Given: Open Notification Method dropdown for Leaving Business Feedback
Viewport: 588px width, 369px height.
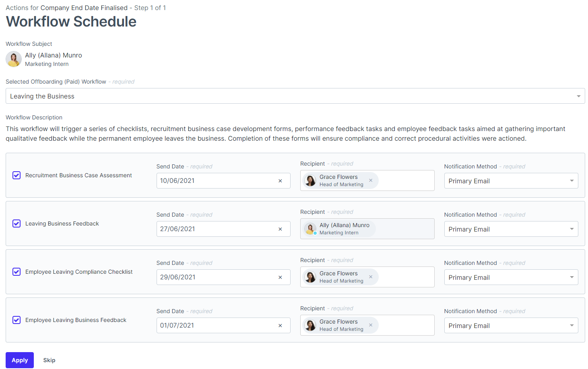Looking at the screenshot, I should click(511, 229).
